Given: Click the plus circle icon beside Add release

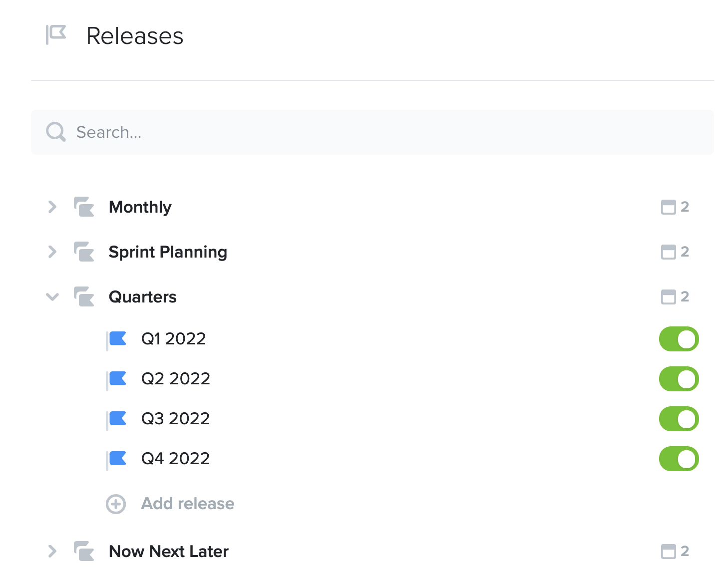Looking at the screenshot, I should click(x=116, y=504).
